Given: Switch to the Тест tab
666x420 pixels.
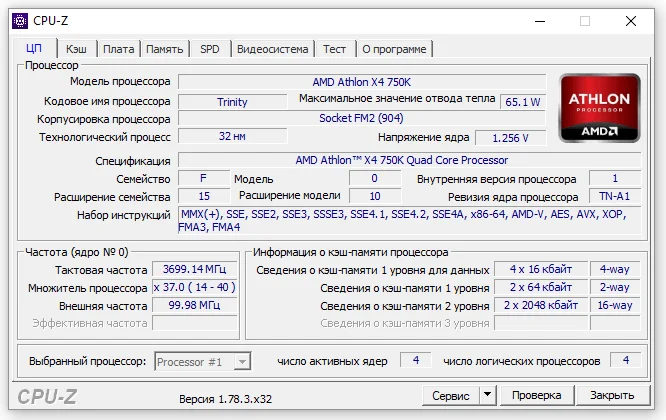Looking at the screenshot, I should coord(334,49).
